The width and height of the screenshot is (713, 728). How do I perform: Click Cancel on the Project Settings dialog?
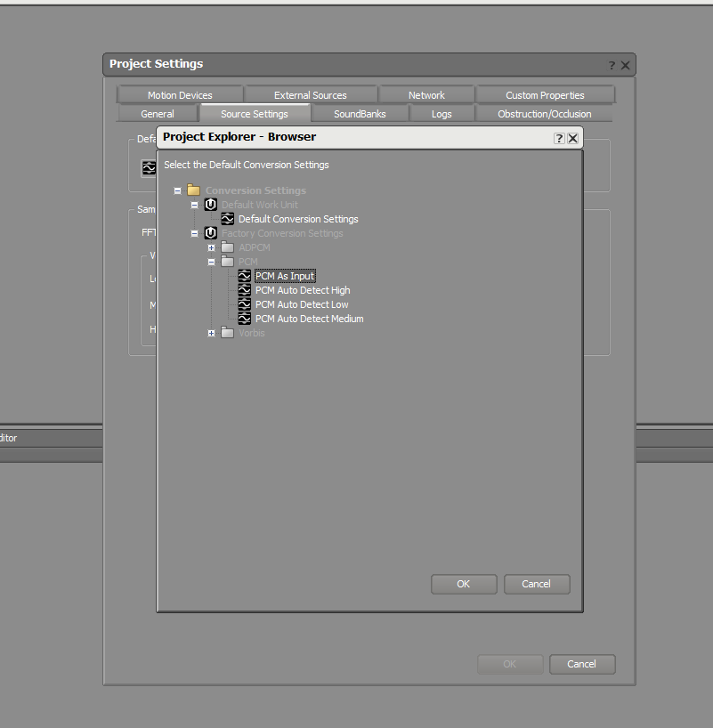[x=582, y=664]
